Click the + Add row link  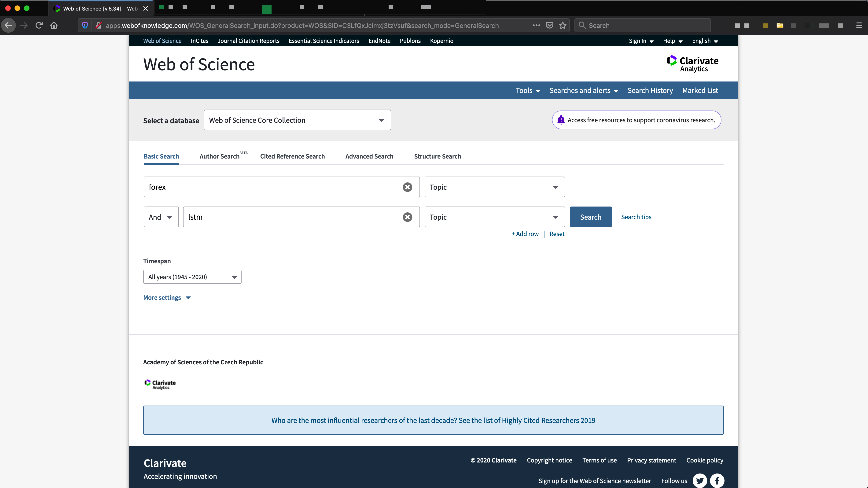[x=525, y=234]
